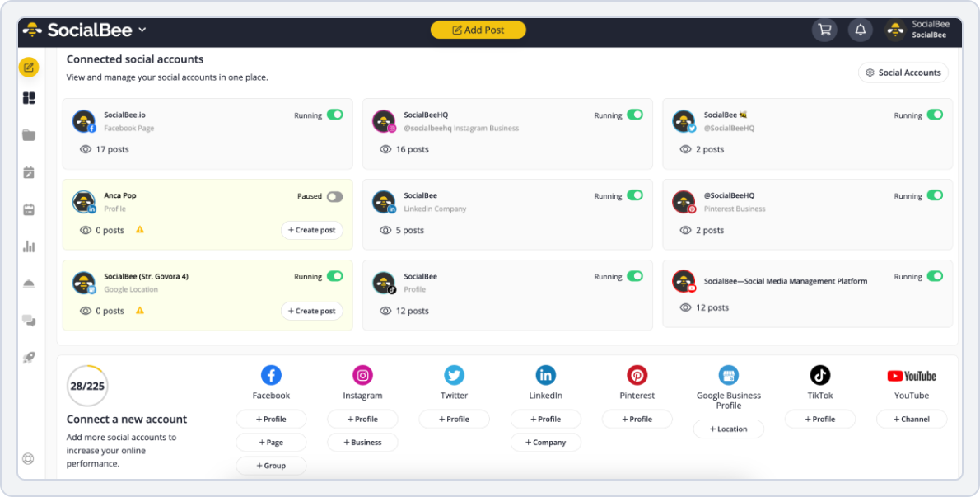Resume the paused Anca Pop profile
The image size is (980, 497).
[x=334, y=196]
